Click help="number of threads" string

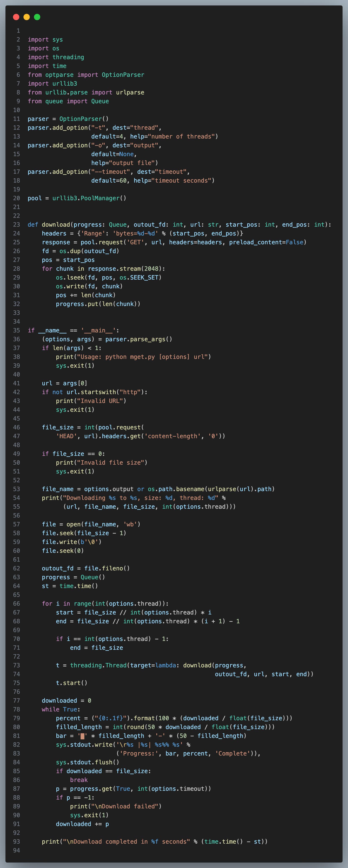(172, 136)
